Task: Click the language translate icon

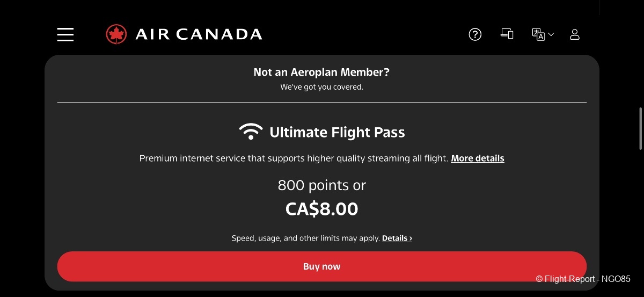Action: tap(538, 34)
